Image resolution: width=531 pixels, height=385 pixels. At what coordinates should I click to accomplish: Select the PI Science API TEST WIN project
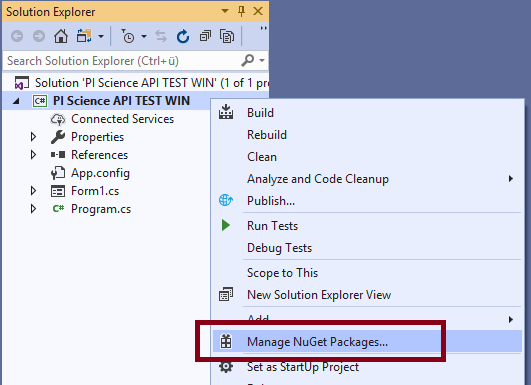121,101
